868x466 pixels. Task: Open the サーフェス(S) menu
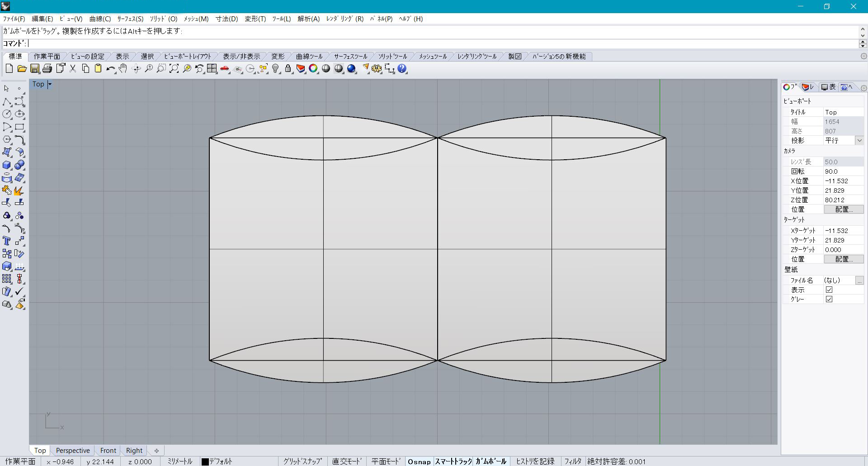pos(130,19)
